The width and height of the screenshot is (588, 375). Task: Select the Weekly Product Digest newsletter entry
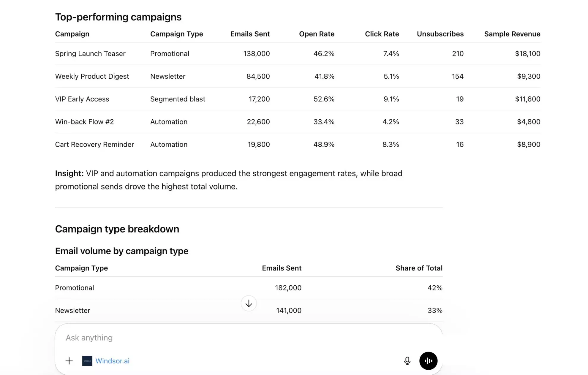point(92,76)
